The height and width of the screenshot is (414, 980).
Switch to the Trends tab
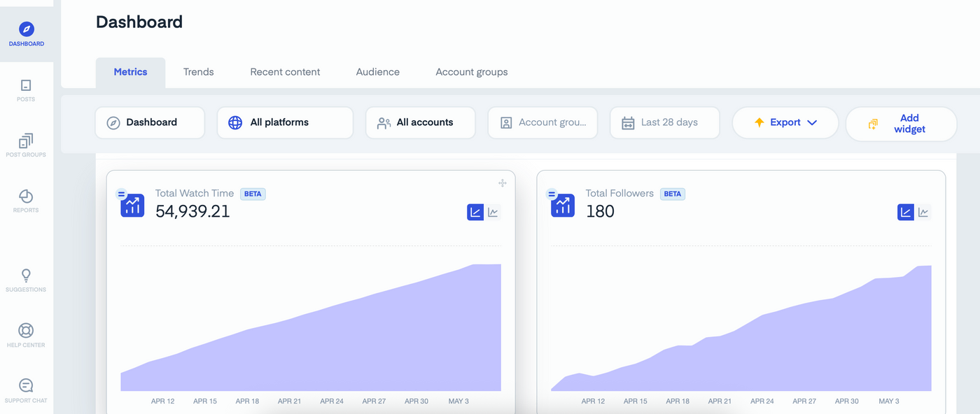pyautogui.click(x=199, y=72)
